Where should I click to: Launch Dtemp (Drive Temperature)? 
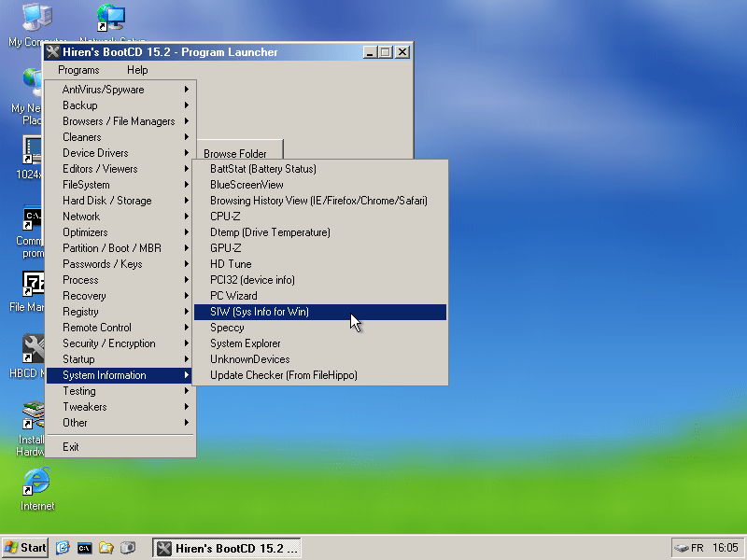pos(320,232)
